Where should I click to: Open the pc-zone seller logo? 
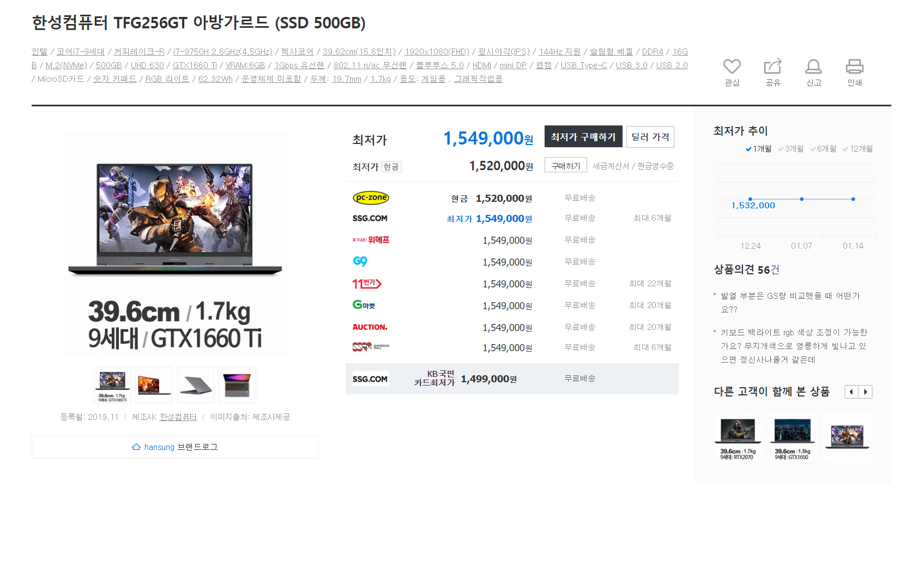[x=371, y=198]
